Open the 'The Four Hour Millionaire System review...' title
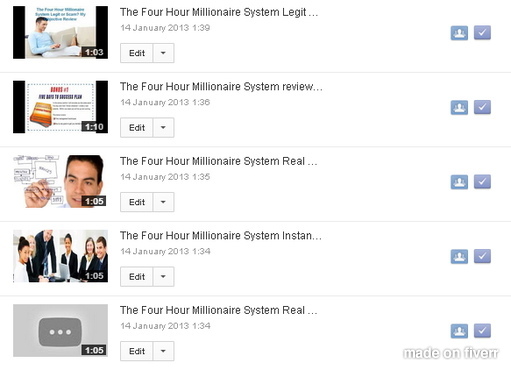511x370 pixels. pos(221,87)
